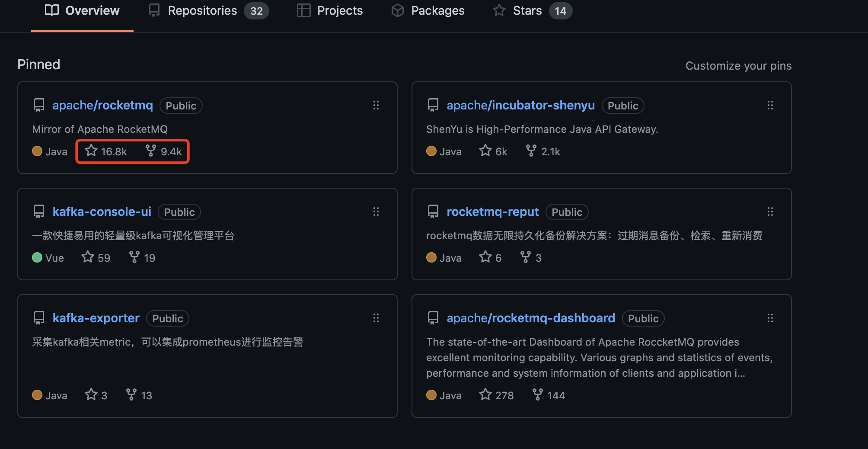Click the Public badge on kafka-console-ui

(x=179, y=212)
